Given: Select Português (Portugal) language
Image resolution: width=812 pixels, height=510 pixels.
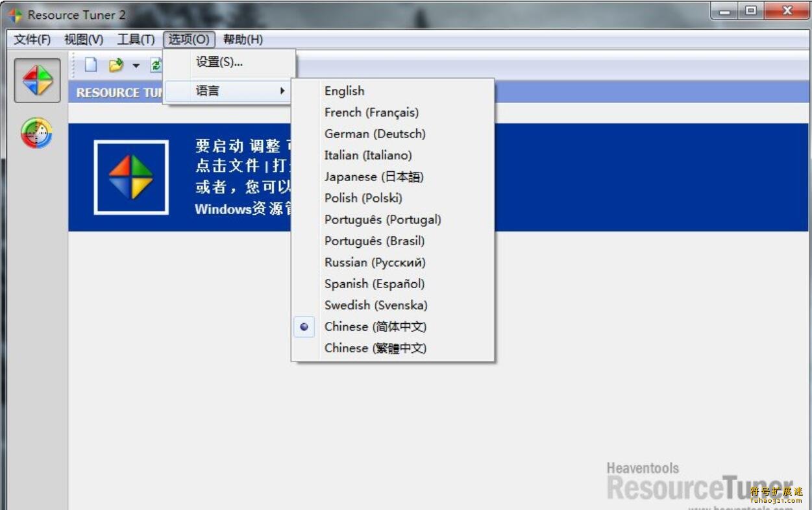Looking at the screenshot, I should [x=393, y=219].
